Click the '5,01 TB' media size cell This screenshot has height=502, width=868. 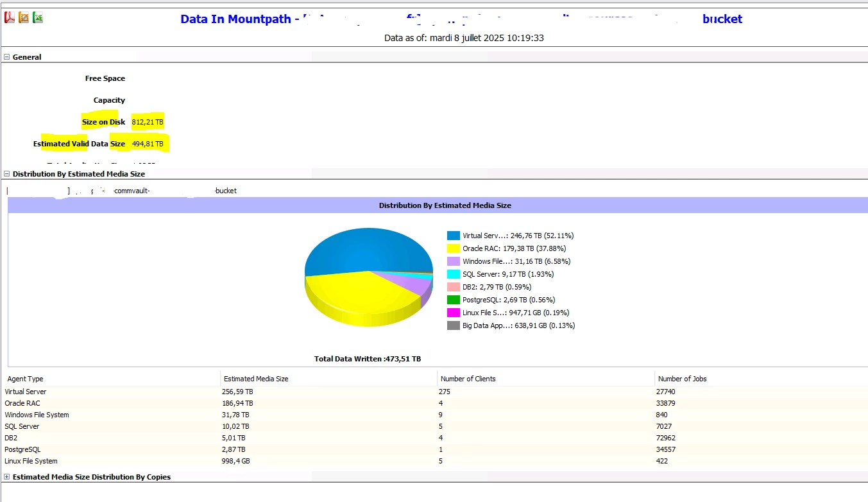click(234, 438)
